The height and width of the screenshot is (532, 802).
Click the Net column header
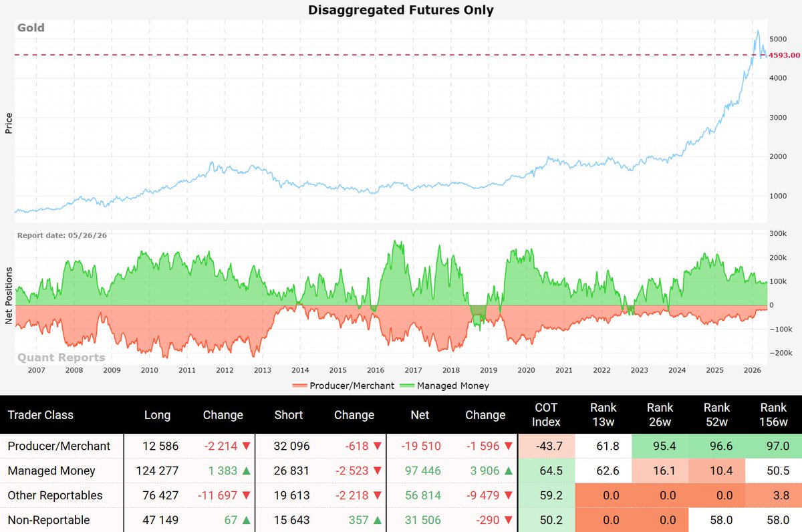pyautogui.click(x=419, y=415)
